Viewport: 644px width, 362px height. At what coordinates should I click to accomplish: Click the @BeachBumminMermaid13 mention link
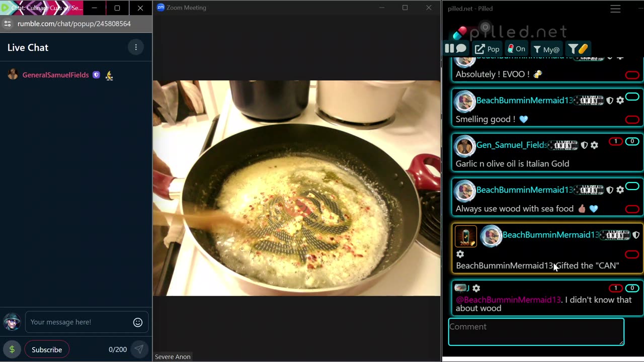[508, 300]
